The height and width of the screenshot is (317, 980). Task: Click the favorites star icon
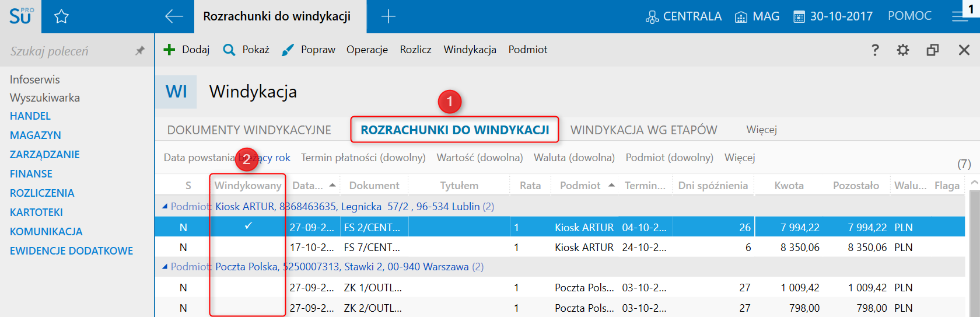pyautogui.click(x=61, y=17)
